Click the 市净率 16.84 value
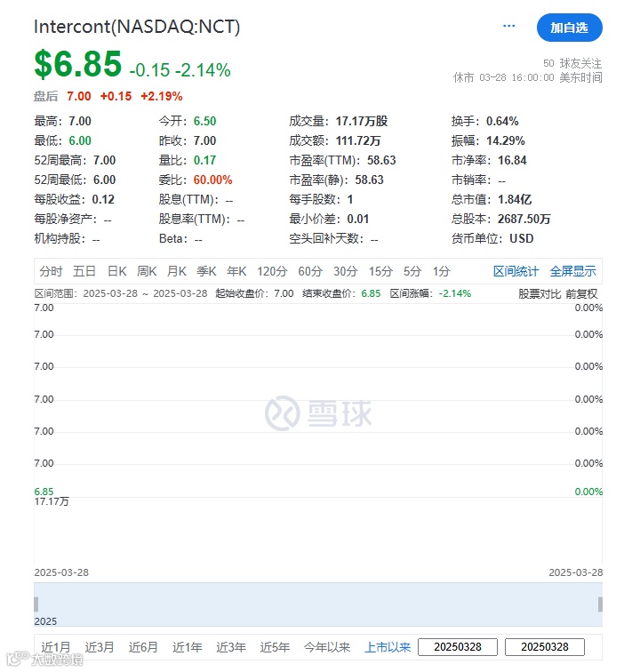Screen dimensions: 632x672 [512, 160]
